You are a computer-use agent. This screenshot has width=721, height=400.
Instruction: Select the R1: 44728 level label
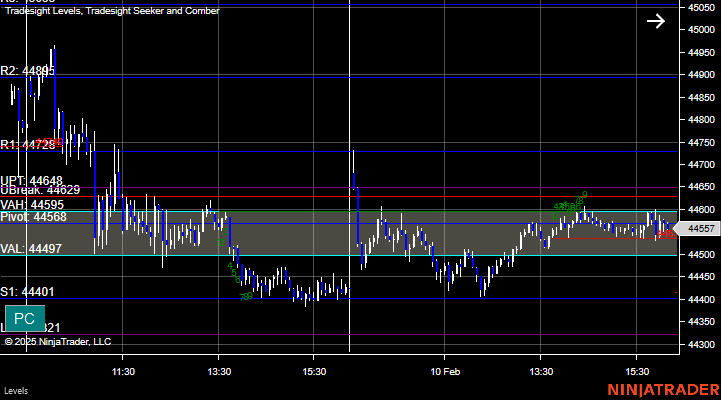pos(28,145)
